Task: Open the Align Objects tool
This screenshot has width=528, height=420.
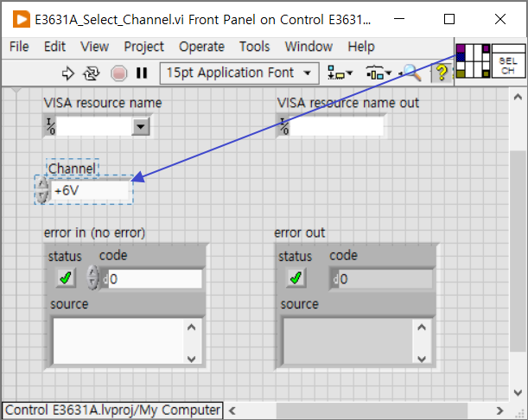Action: (340, 73)
